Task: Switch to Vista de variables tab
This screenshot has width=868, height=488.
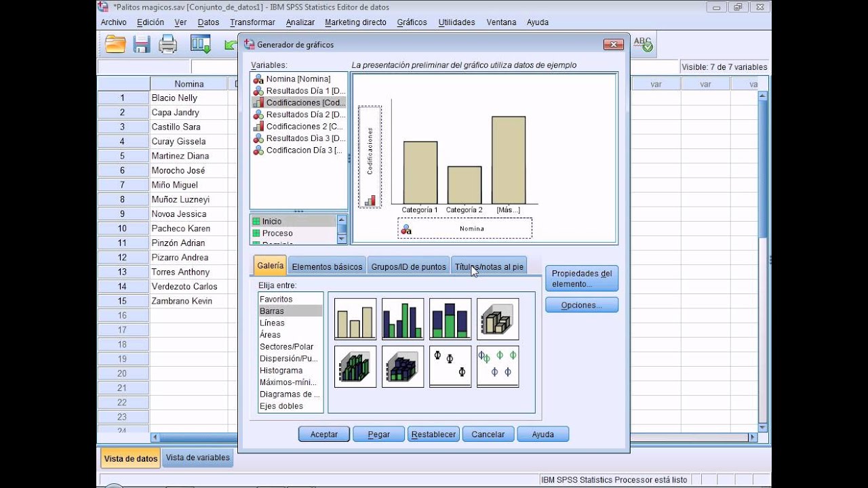Action: pos(198,457)
